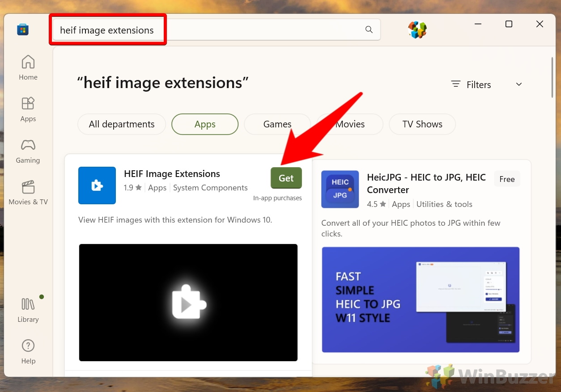Click the Microsoft Store logo icon

click(x=23, y=30)
